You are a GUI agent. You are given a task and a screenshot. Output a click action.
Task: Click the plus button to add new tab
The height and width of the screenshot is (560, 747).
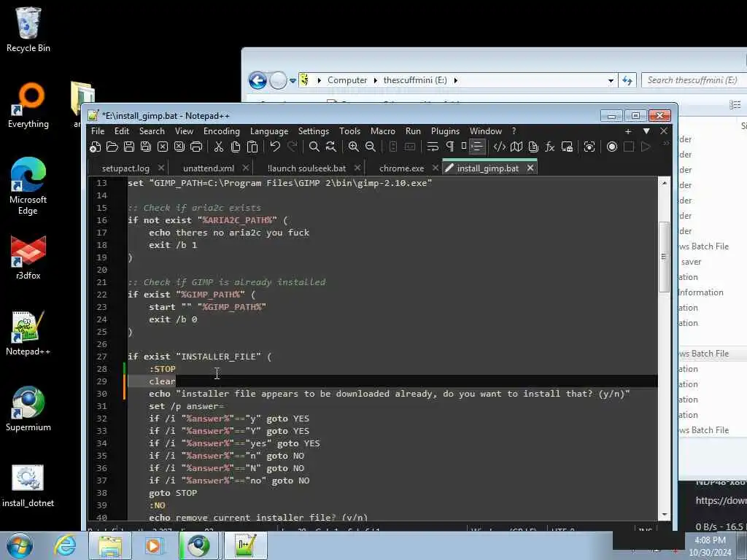tap(628, 131)
